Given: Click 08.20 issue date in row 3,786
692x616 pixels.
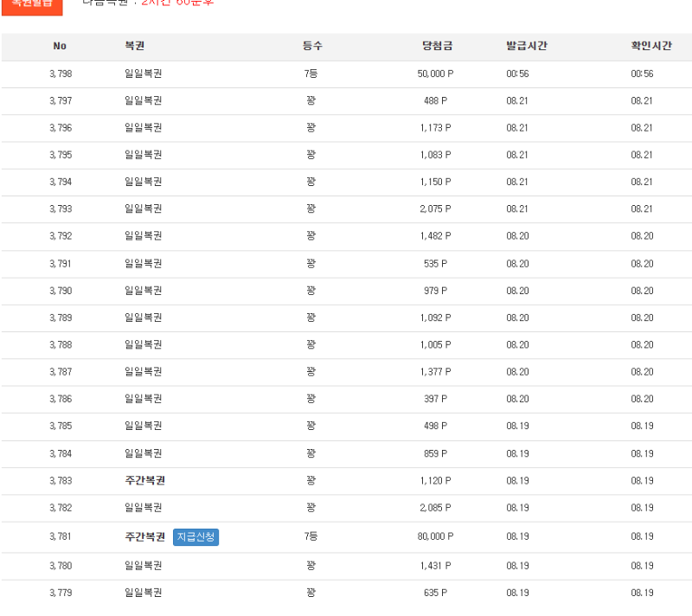Looking at the screenshot, I should click(517, 399).
